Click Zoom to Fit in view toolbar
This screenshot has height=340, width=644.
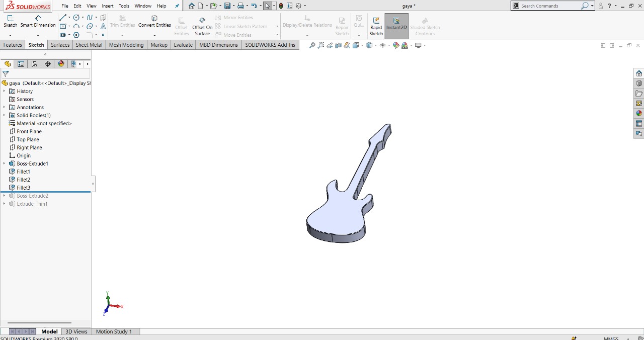pos(312,45)
